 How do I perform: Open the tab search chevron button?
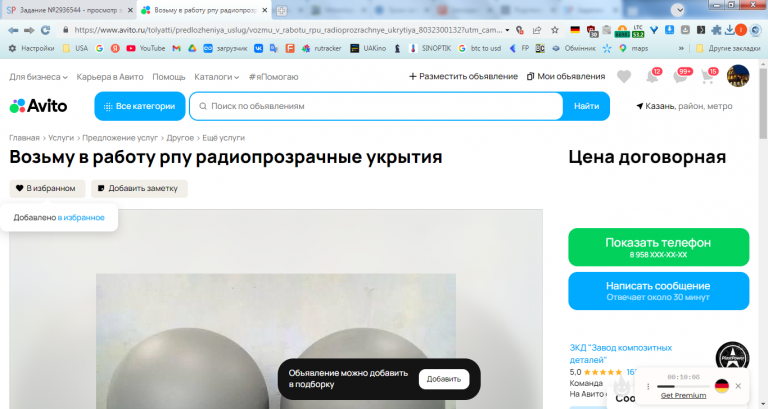click(678, 10)
